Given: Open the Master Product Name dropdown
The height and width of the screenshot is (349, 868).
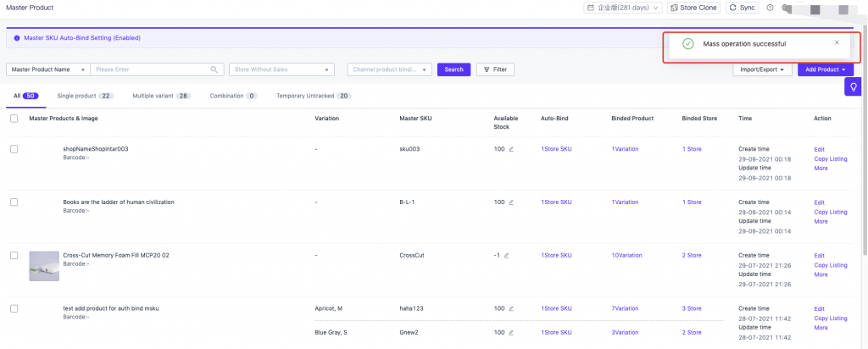Looking at the screenshot, I should 47,69.
